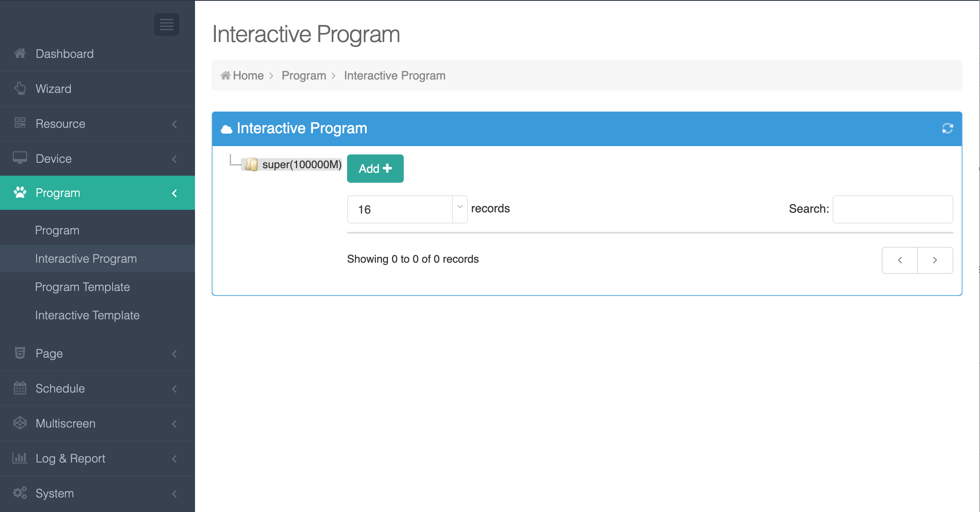The width and height of the screenshot is (980, 512).
Task: Click the Dashboard home icon
Action: pyautogui.click(x=20, y=53)
